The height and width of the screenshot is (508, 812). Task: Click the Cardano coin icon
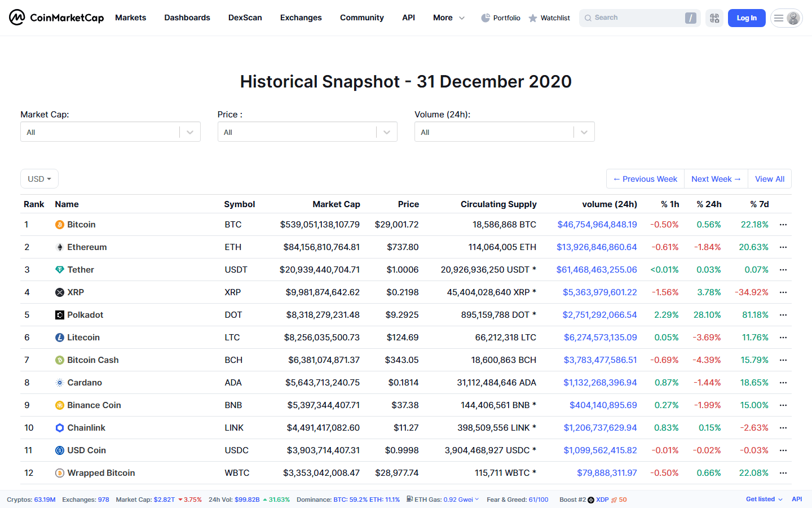(x=60, y=383)
